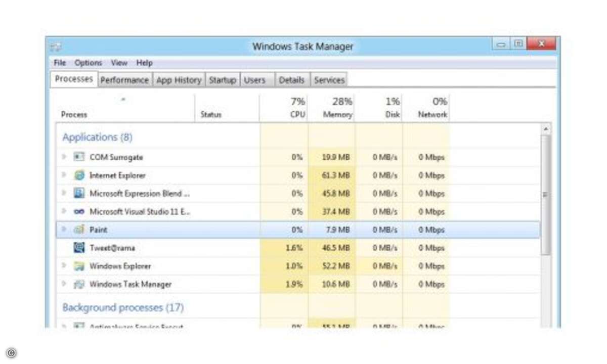Screen dimensions: 607x364
Task: Select the Background processes (17) heading
Action: click(x=123, y=307)
